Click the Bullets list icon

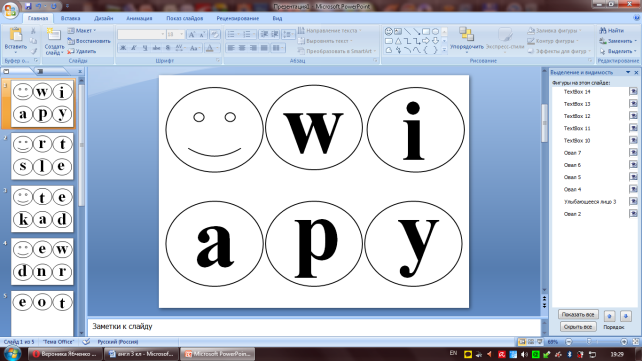(x=231, y=34)
